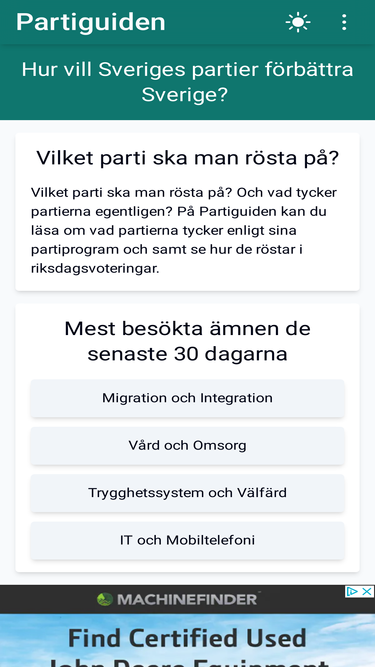Tap the Partiguiden app title
The image size is (375, 667).
click(x=91, y=22)
